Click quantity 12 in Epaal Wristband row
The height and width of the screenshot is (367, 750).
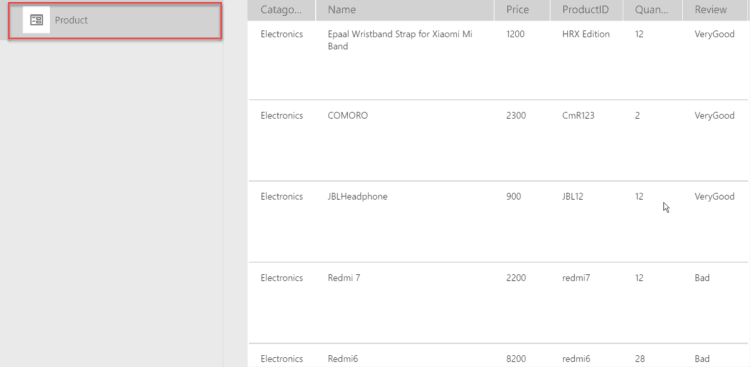(639, 34)
